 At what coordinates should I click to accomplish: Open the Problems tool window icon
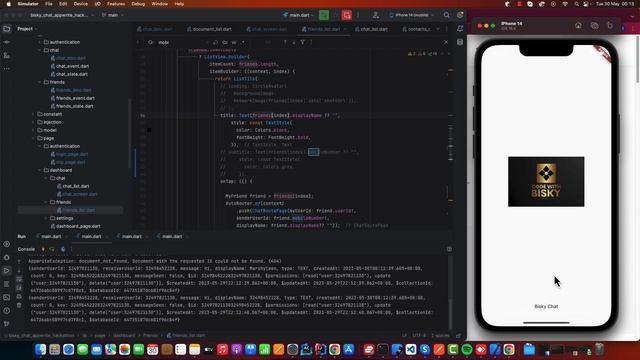(7, 311)
